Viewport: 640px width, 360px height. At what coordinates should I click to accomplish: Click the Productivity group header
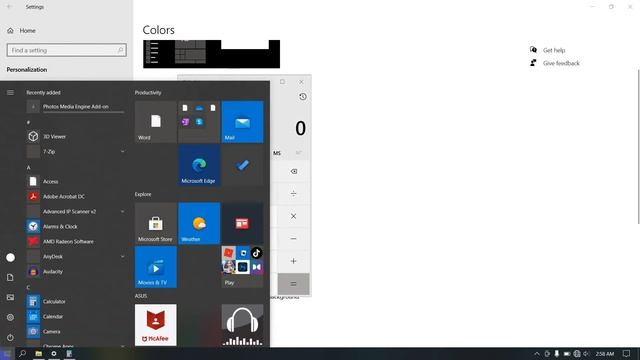tap(148, 93)
